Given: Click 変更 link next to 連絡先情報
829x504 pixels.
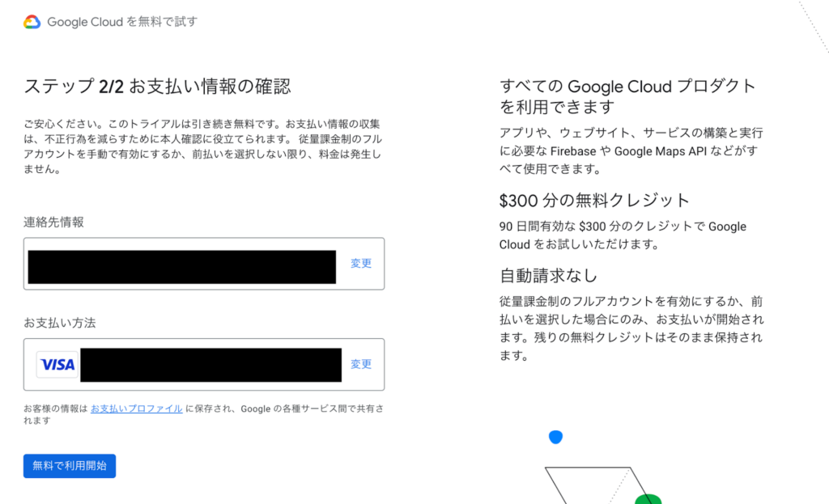Looking at the screenshot, I should 361,264.
